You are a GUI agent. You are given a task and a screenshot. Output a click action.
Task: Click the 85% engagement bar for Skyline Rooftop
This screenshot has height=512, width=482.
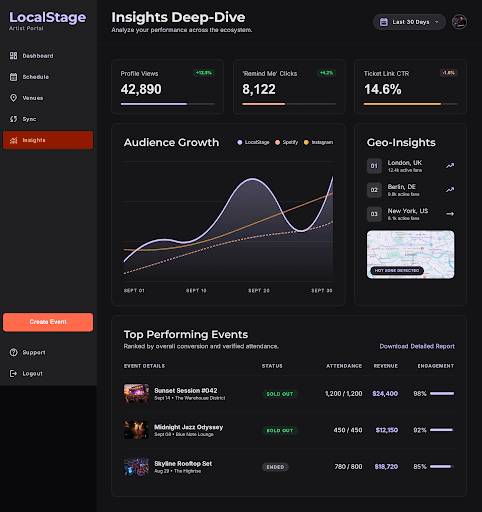coord(442,467)
